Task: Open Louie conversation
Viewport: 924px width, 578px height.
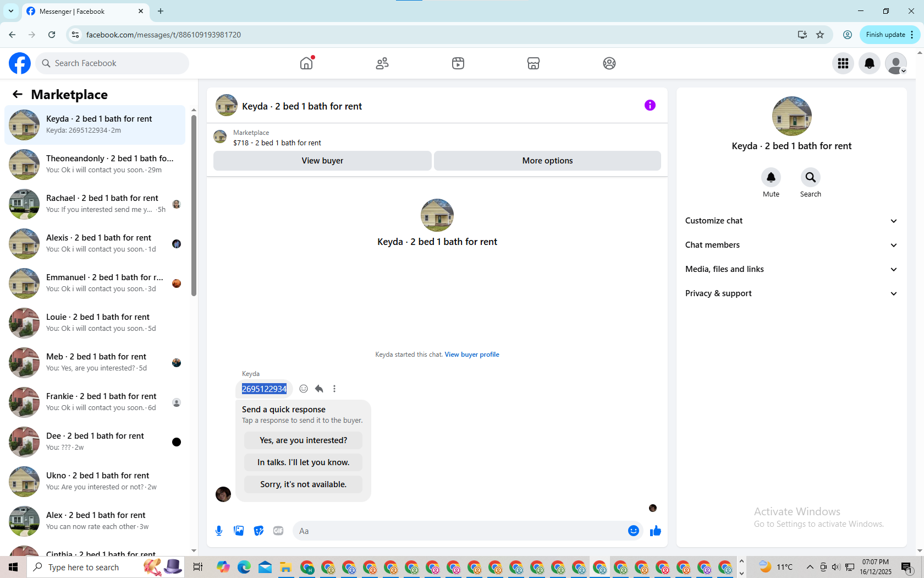Action: pos(95,323)
